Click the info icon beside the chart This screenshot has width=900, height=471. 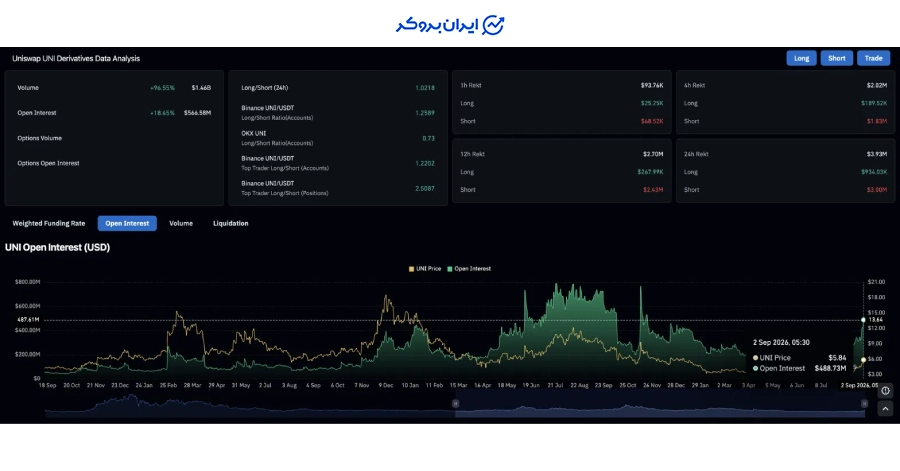pyautogui.click(x=885, y=391)
